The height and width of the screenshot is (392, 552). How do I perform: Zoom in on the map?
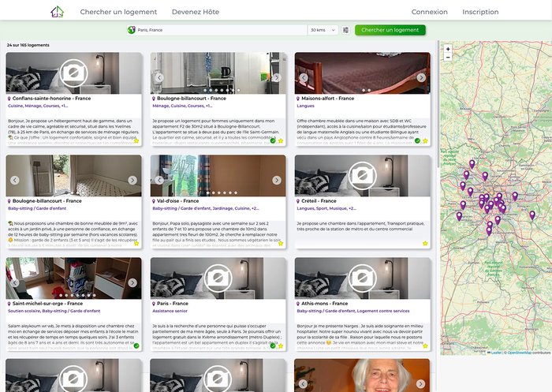pyautogui.click(x=448, y=49)
